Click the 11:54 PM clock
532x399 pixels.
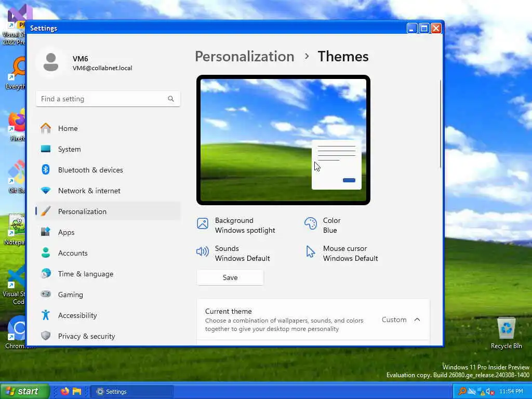511,392
